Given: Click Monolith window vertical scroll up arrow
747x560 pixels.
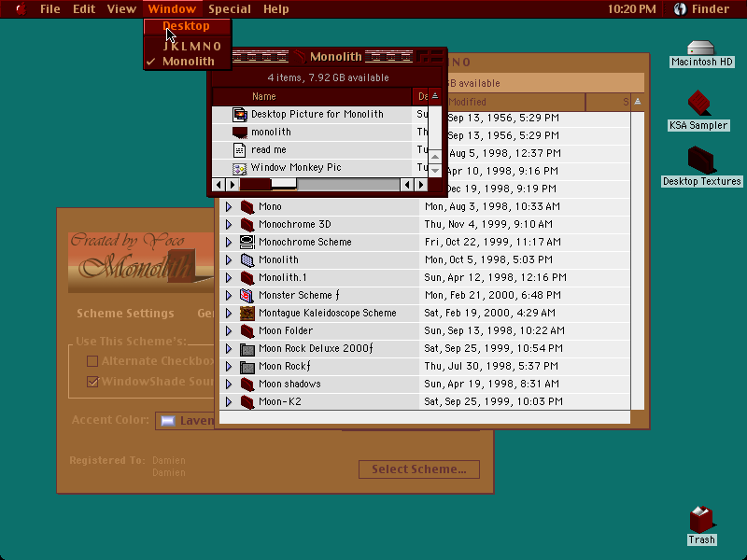Looking at the screenshot, I should (435, 157).
